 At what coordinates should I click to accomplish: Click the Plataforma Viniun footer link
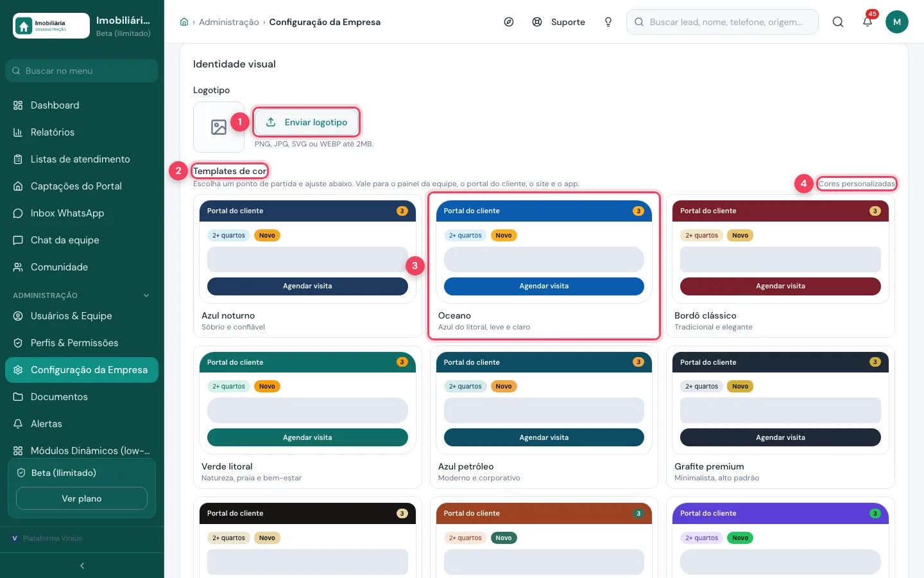(x=47, y=538)
